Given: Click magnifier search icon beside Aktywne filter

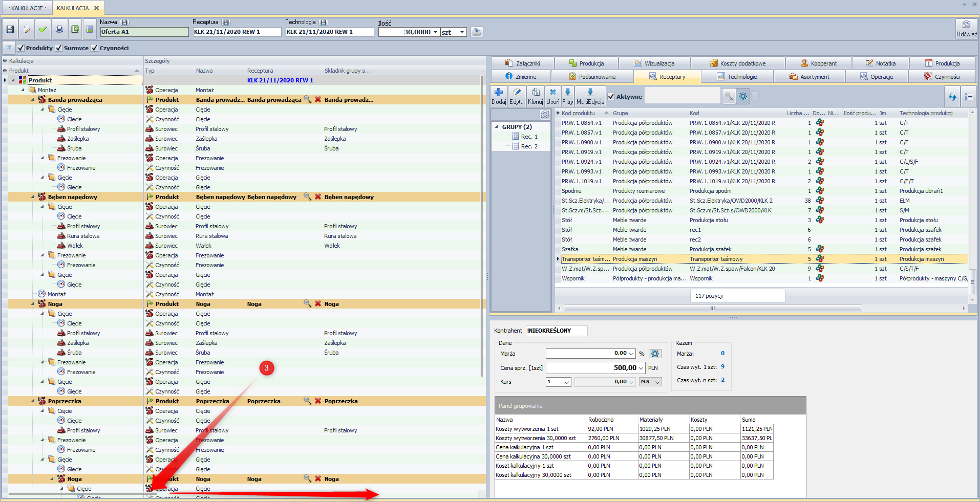Looking at the screenshot, I should point(728,96).
